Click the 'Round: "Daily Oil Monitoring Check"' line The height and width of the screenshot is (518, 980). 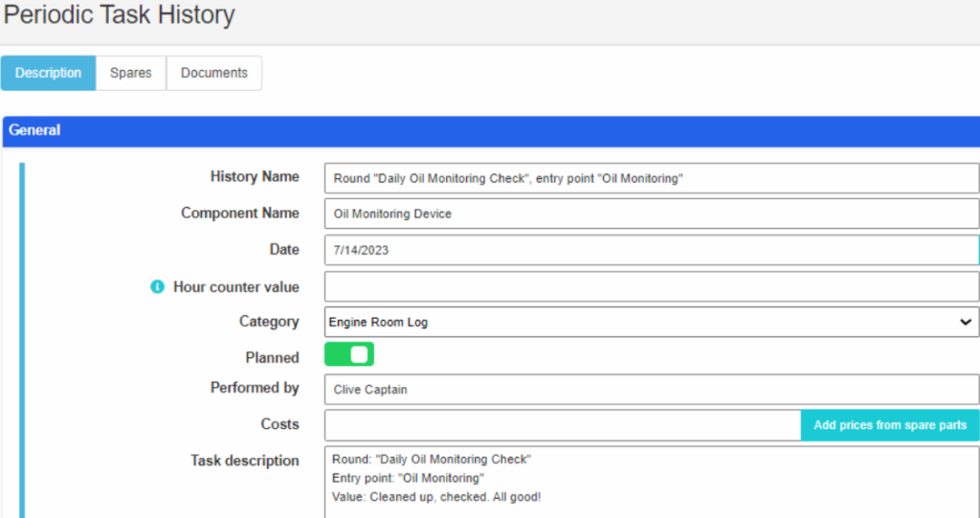[432, 460]
